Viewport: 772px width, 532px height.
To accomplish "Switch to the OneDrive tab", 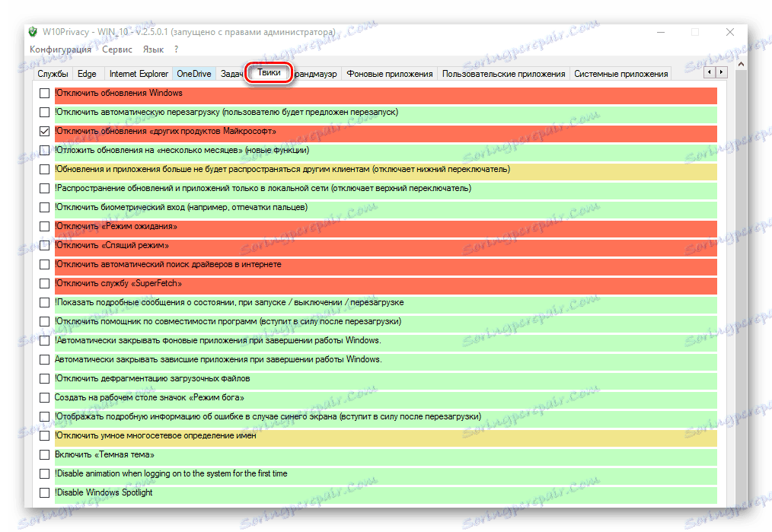I will pyautogui.click(x=194, y=74).
